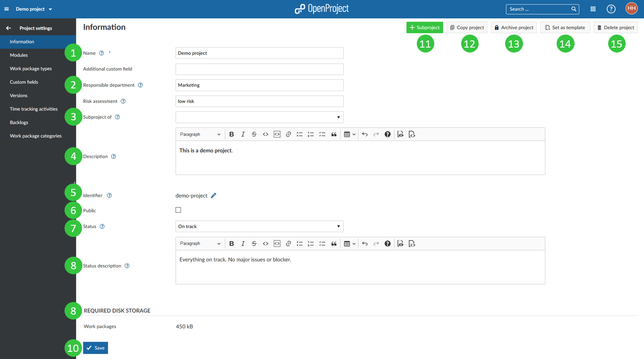Click help icon next to Description label

pos(113,156)
